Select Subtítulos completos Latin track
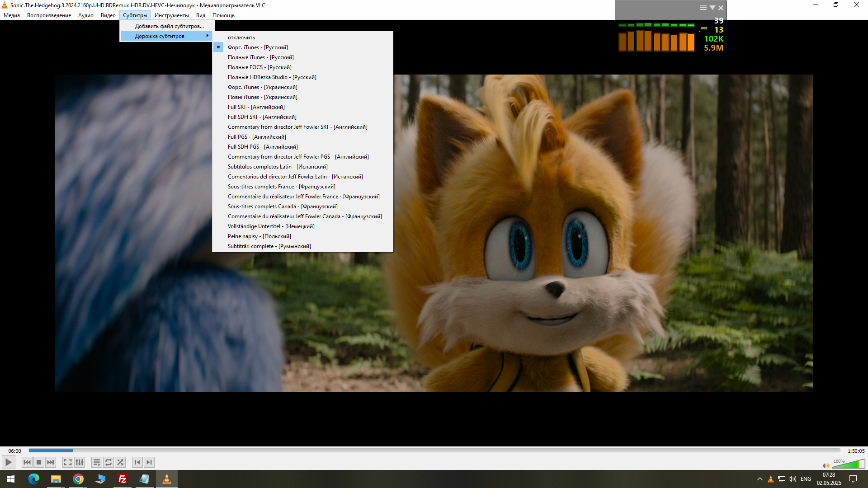This screenshot has width=868, height=488. coord(302,167)
